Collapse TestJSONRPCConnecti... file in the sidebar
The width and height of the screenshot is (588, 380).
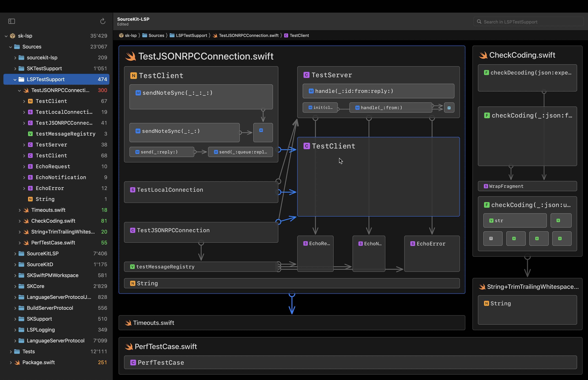pos(20,90)
